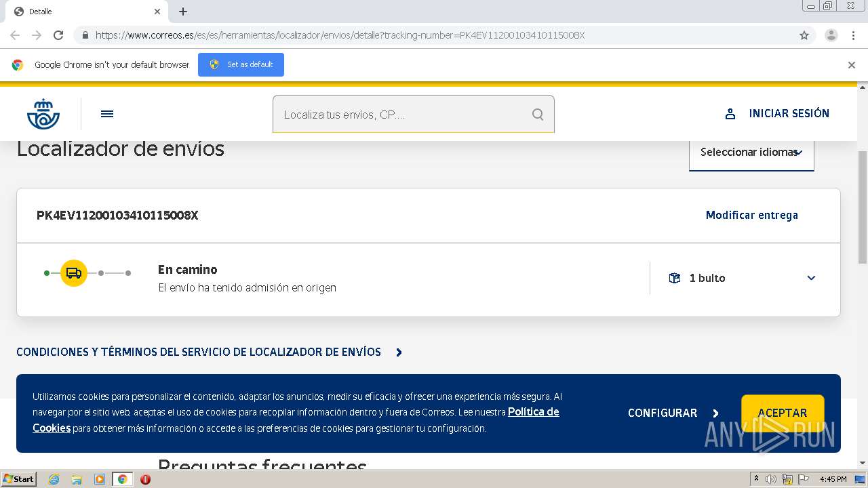Click the site padlock icon

click(x=85, y=35)
